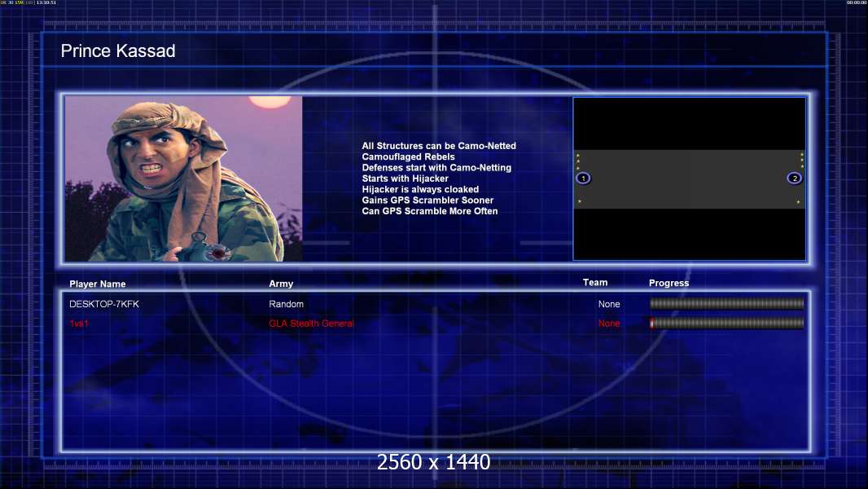Click the 'Army' column header
Screen dimensions: 868x489
point(281,284)
